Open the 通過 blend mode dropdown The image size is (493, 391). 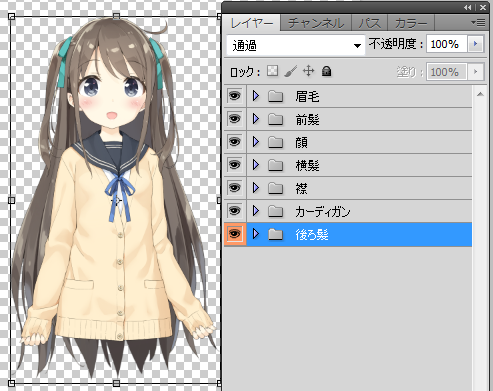point(295,45)
